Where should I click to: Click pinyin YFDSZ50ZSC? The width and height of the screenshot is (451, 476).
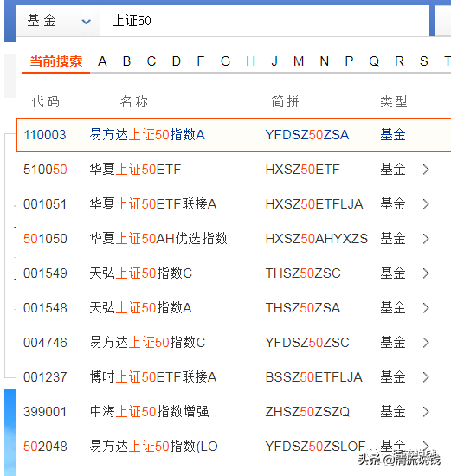pos(307,343)
